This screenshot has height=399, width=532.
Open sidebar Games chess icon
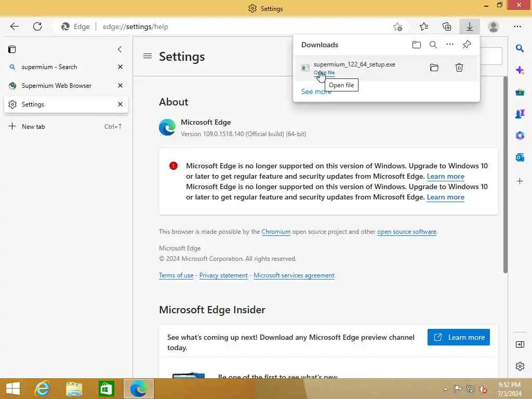coord(520,114)
